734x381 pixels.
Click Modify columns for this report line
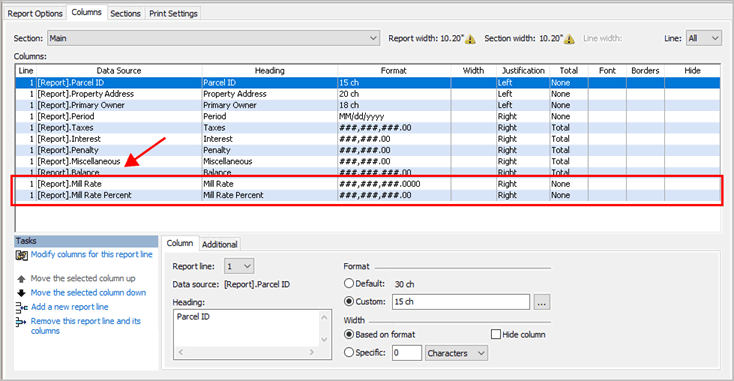pos(92,254)
